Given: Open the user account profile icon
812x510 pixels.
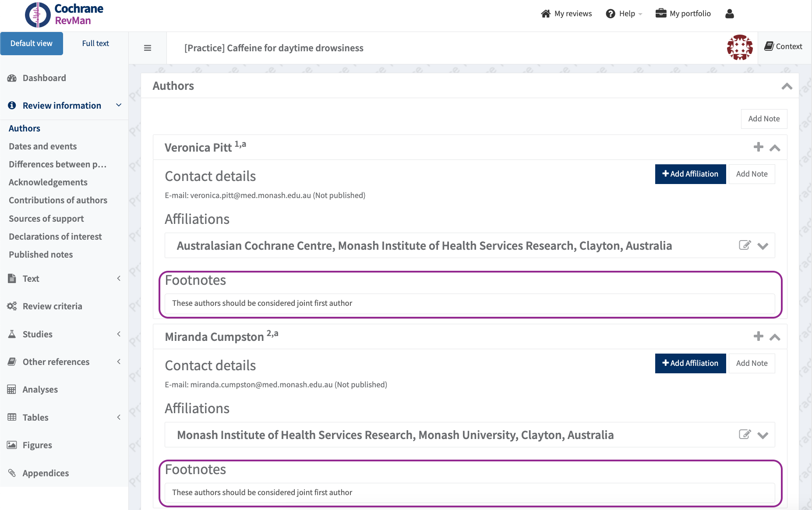Looking at the screenshot, I should [729, 14].
